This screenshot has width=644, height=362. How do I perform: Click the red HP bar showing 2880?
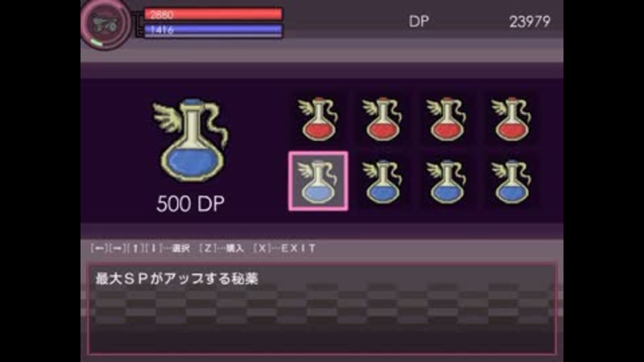tap(213, 14)
